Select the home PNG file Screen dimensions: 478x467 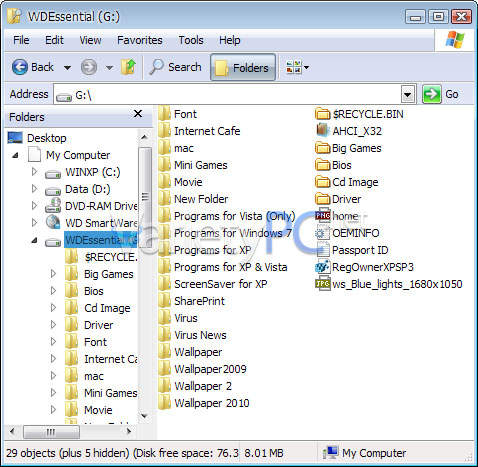(x=337, y=216)
